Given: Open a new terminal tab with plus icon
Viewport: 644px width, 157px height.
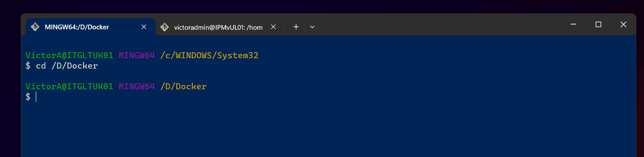Looking at the screenshot, I should point(296,27).
